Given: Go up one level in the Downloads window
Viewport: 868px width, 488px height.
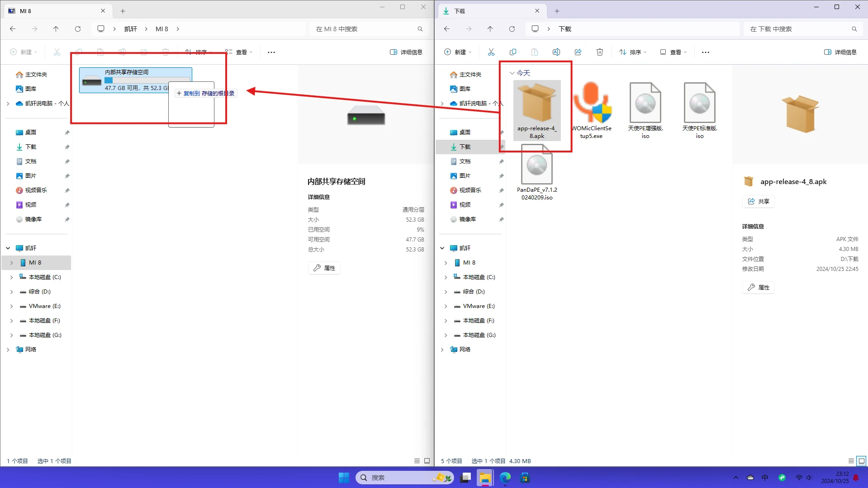Looking at the screenshot, I should (x=490, y=29).
